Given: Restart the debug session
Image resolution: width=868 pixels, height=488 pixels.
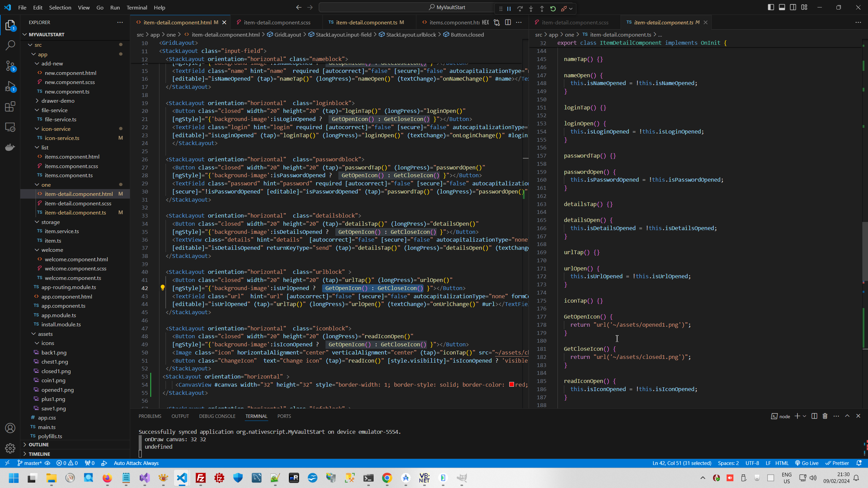Looking at the screenshot, I should point(553,8).
